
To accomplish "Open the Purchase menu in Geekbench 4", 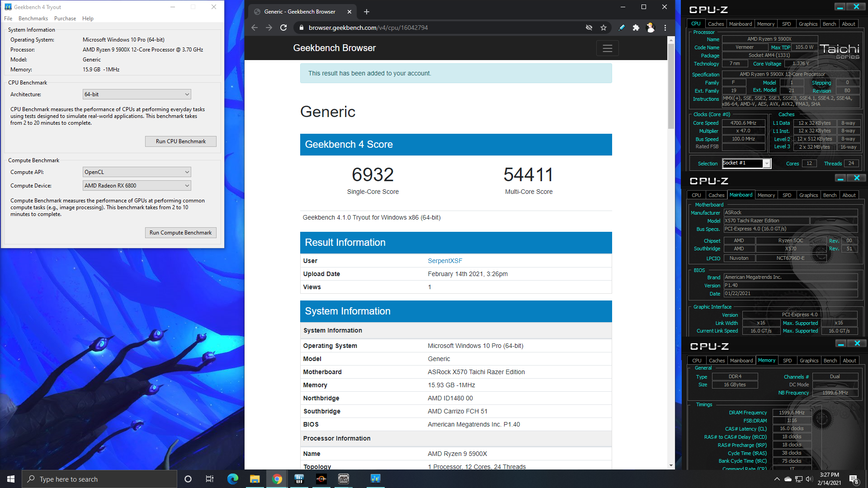I will click(x=65, y=19).
